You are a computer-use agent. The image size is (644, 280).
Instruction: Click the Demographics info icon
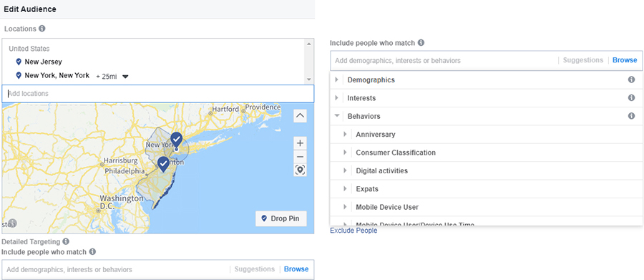point(632,79)
